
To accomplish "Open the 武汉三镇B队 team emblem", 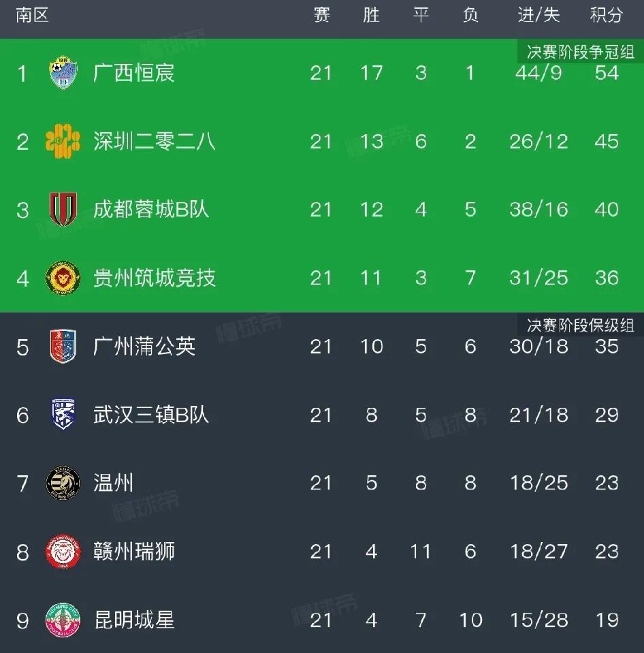I will [63, 415].
